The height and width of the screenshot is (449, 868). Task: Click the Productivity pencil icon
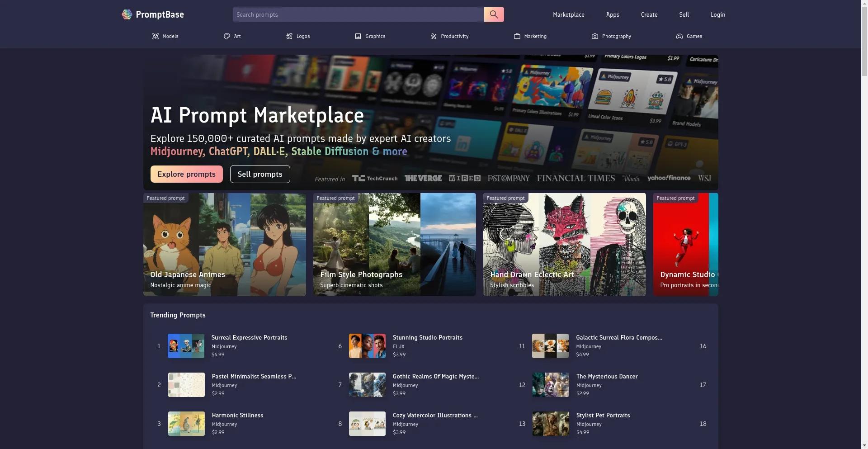click(x=434, y=36)
